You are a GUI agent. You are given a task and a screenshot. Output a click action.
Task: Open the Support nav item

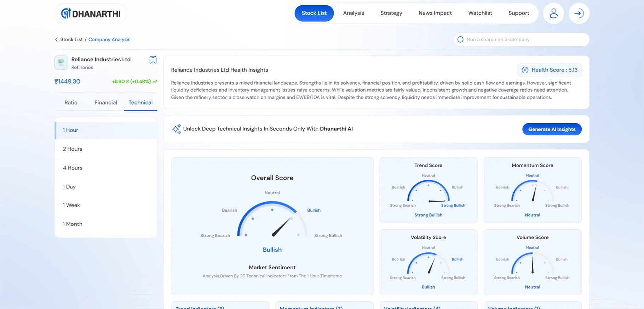519,13
